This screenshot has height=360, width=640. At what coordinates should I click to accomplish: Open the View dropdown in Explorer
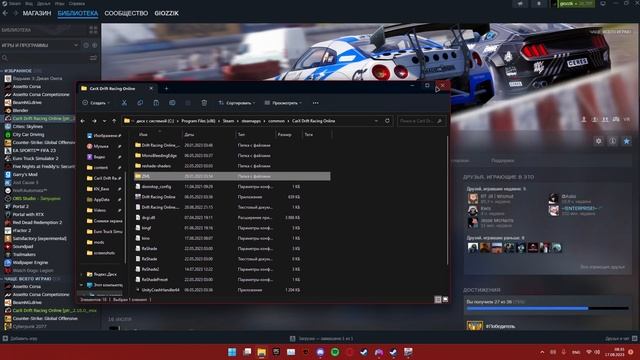click(283, 103)
